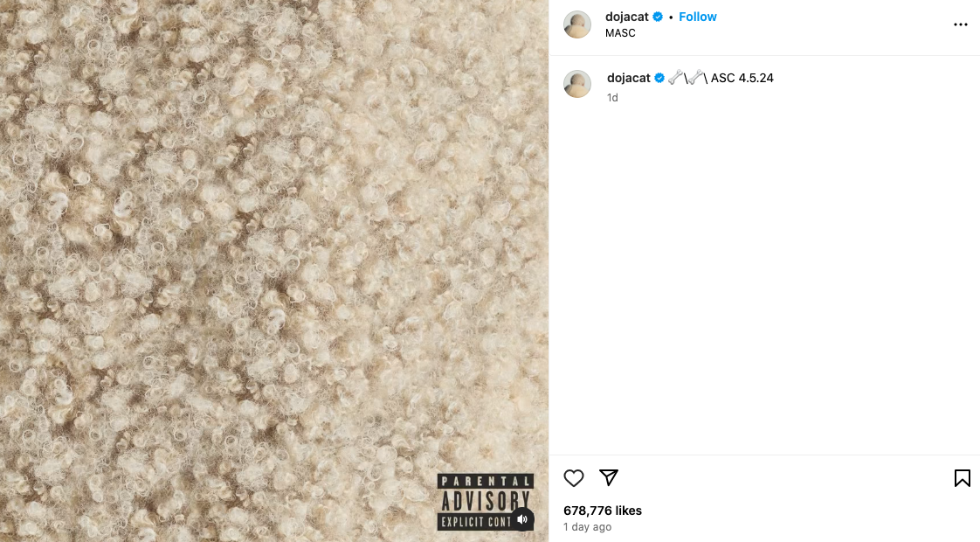Open dojacat's profile picture in the post header
Screen dimensions: 980x542
coord(576,24)
